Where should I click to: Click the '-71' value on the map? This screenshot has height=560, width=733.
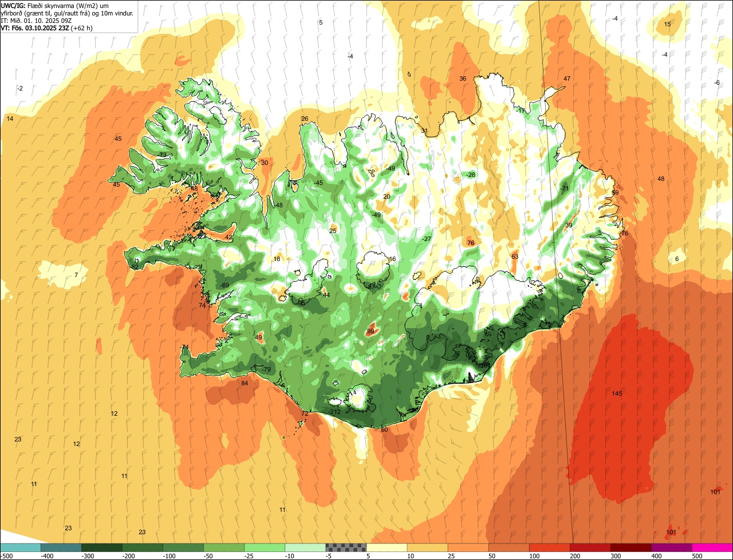tap(565, 188)
